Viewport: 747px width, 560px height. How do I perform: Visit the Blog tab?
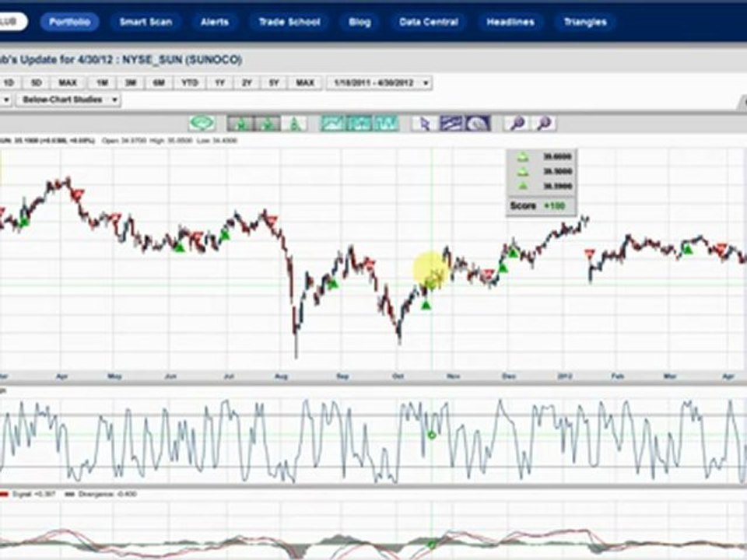[x=359, y=22]
